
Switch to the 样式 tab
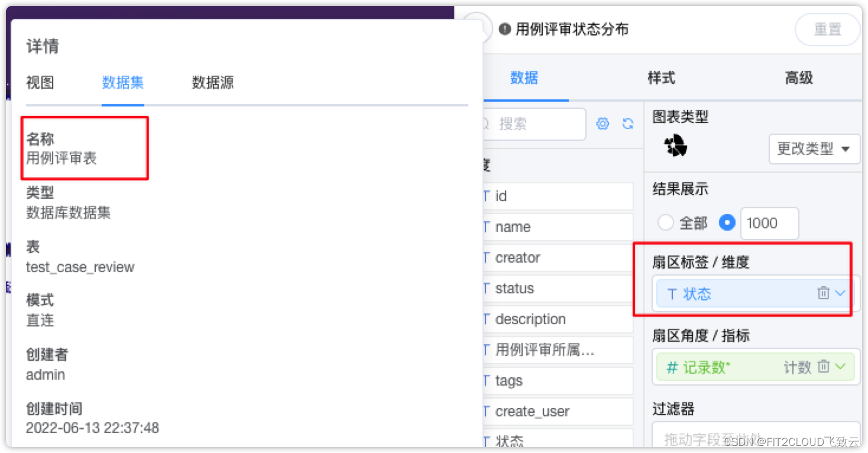click(661, 77)
